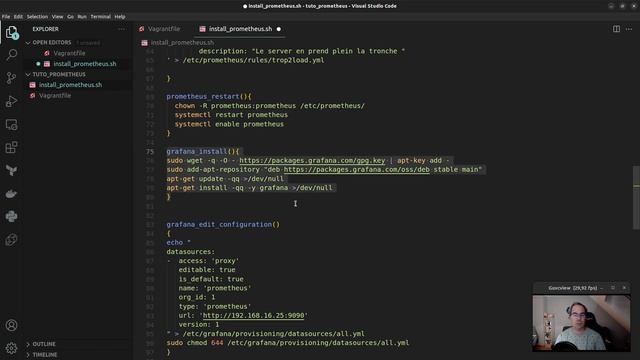Switch to the install_prometheus.sh editor tab
The height and width of the screenshot is (360, 640).
240,29
